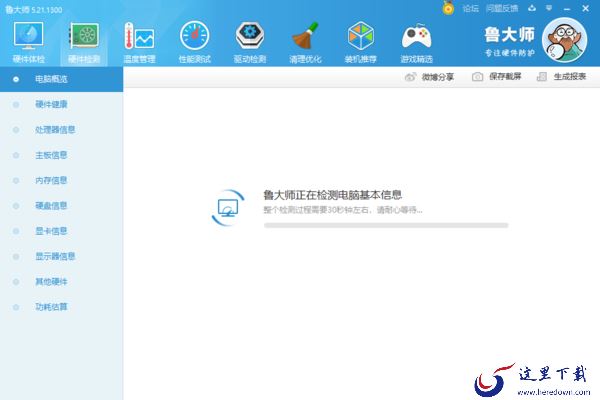Screen dimensions: 600x400
Task: Open 游戏精选 game controller section
Action: tap(416, 42)
